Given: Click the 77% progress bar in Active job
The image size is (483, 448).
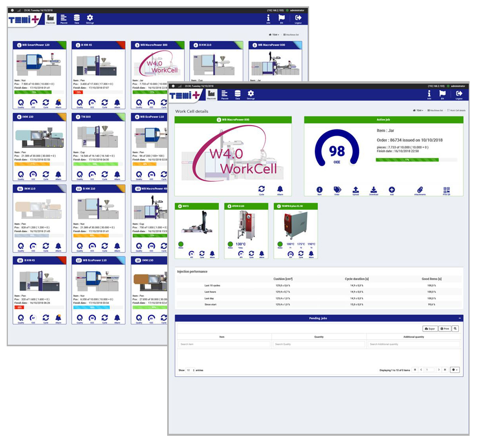Looking at the screenshot, I should coord(416,160).
